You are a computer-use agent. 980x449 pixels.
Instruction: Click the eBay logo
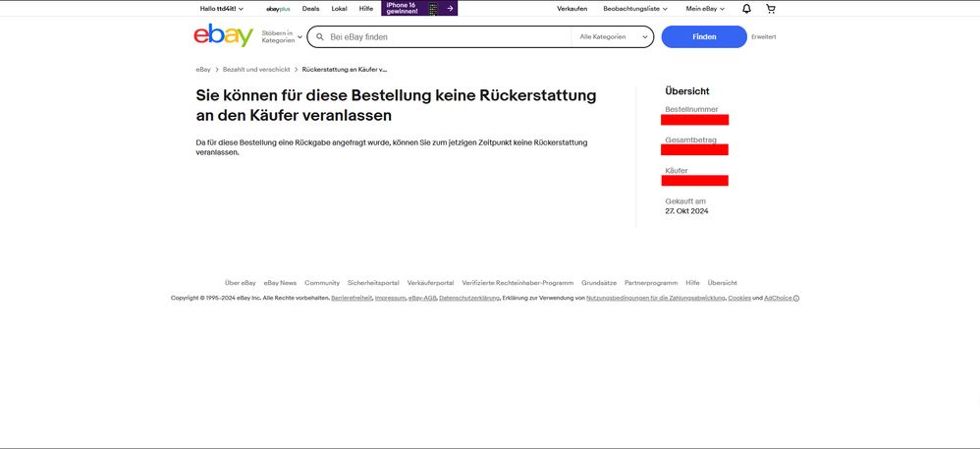point(223,36)
